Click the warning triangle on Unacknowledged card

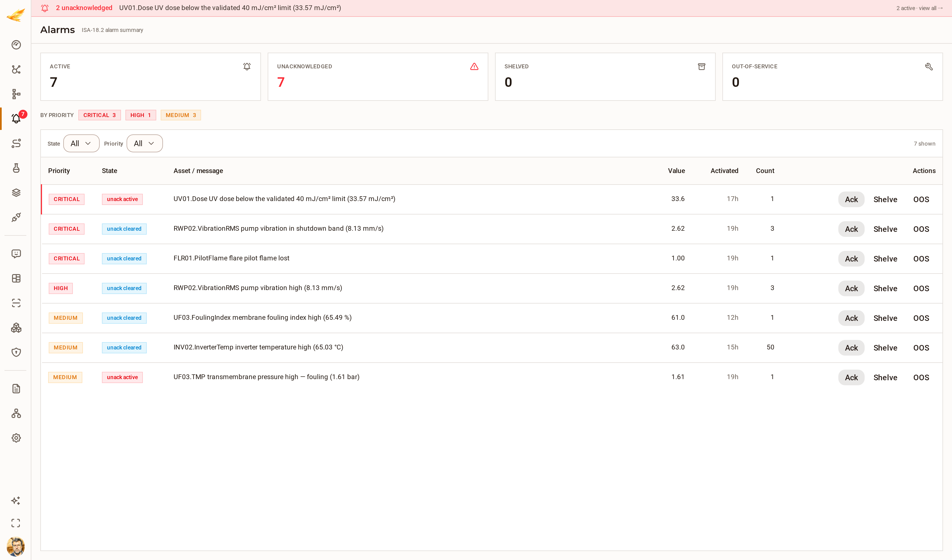pyautogui.click(x=474, y=67)
